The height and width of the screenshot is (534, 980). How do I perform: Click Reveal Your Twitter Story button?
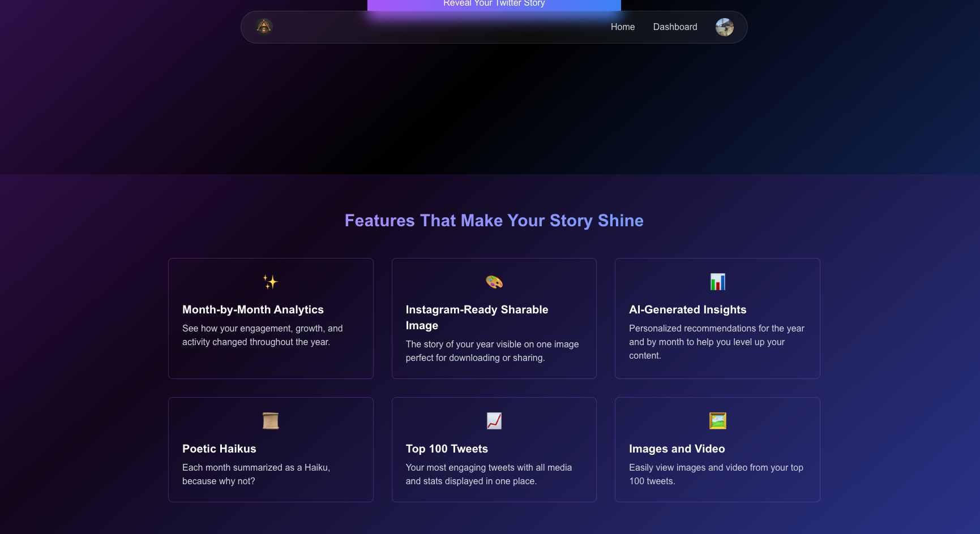click(494, 5)
